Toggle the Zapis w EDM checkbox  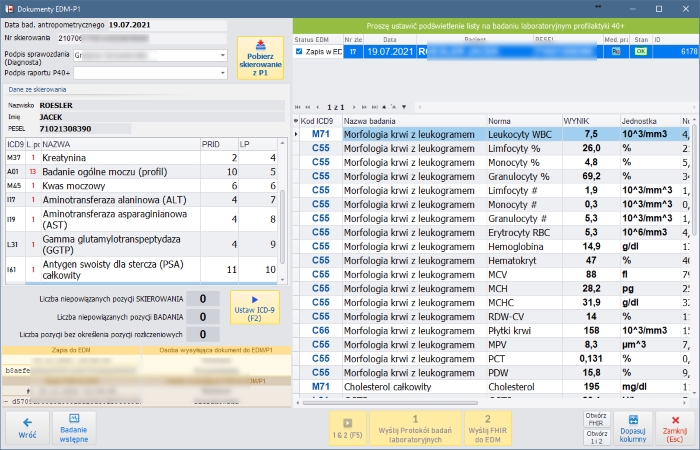[299, 51]
